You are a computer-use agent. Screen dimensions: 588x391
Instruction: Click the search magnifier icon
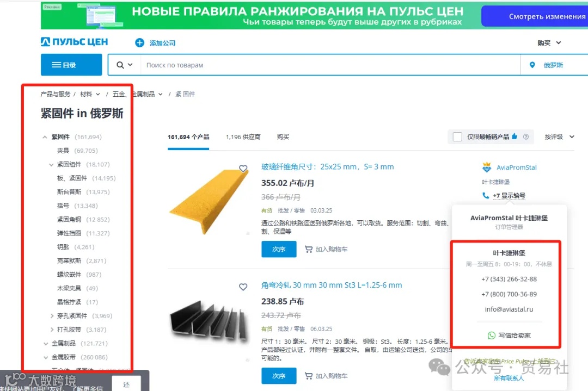pos(120,65)
